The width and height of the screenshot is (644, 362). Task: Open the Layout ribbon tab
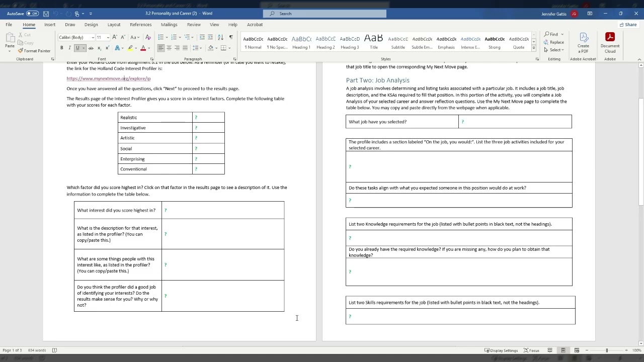(114, 25)
